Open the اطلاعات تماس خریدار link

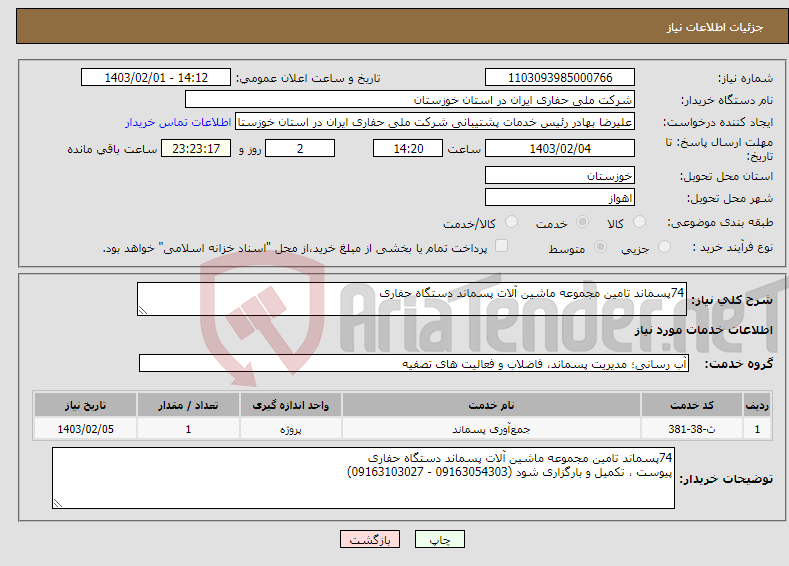[x=178, y=122]
